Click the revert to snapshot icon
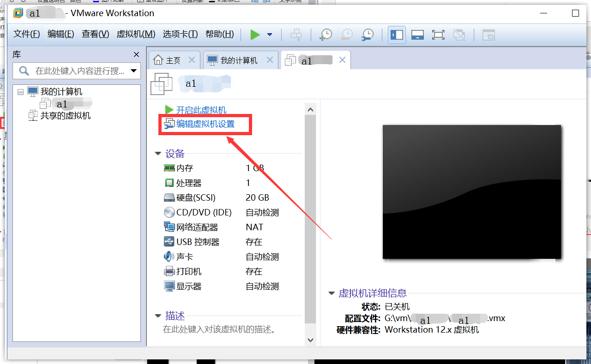This screenshot has width=591, height=364. pyautogui.click(x=347, y=35)
